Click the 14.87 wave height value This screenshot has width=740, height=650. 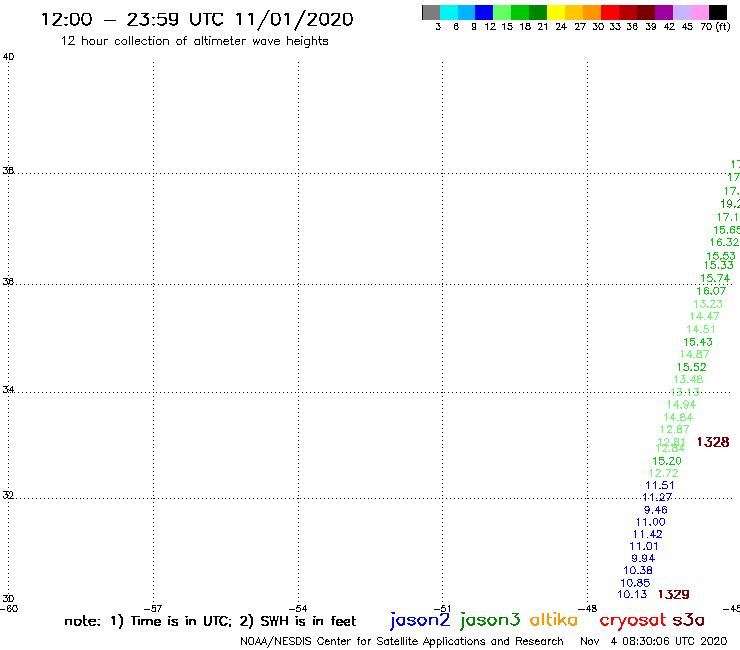pos(695,354)
